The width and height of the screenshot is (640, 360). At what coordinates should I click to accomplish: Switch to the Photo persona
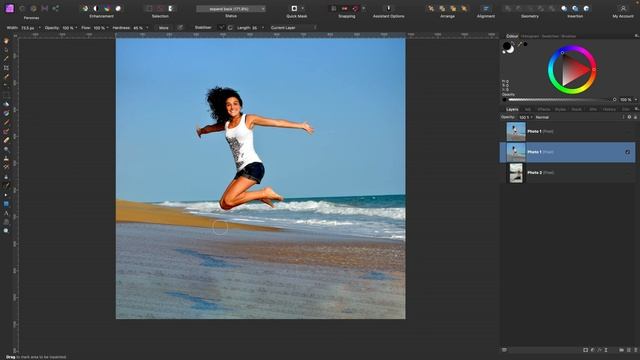[10, 8]
